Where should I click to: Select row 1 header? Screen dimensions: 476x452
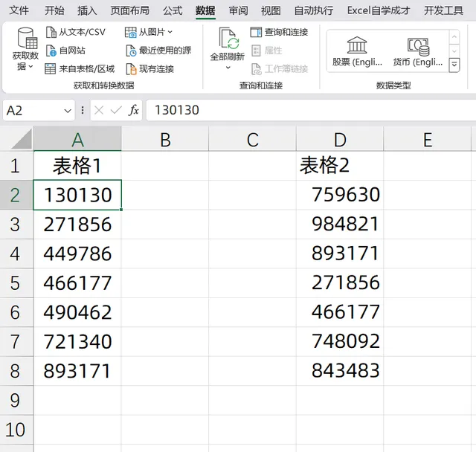(x=16, y=166)
